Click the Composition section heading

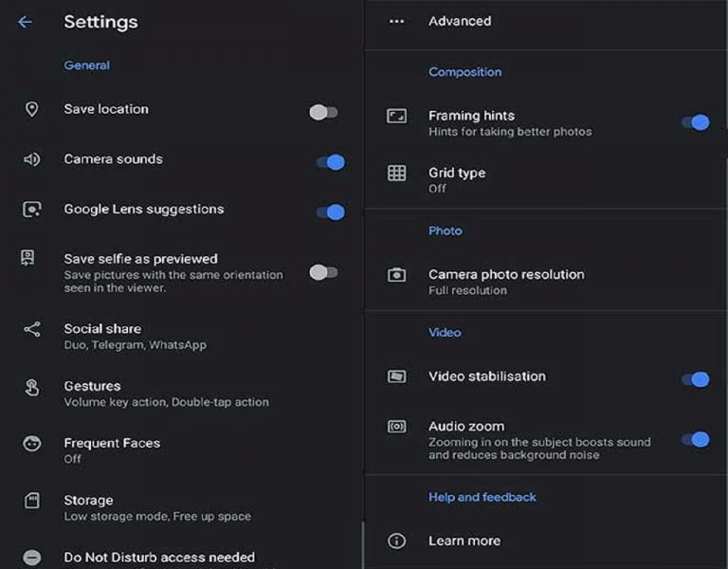464,72
